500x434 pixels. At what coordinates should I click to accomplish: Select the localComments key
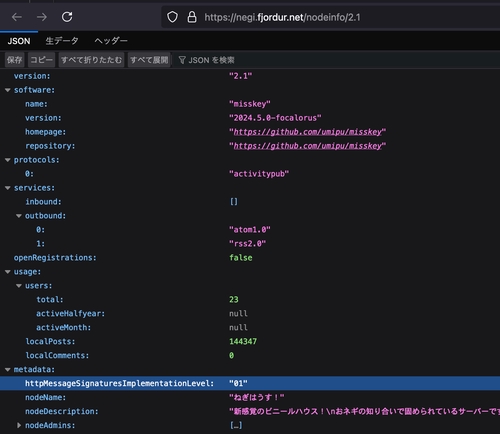pos(57,355)
